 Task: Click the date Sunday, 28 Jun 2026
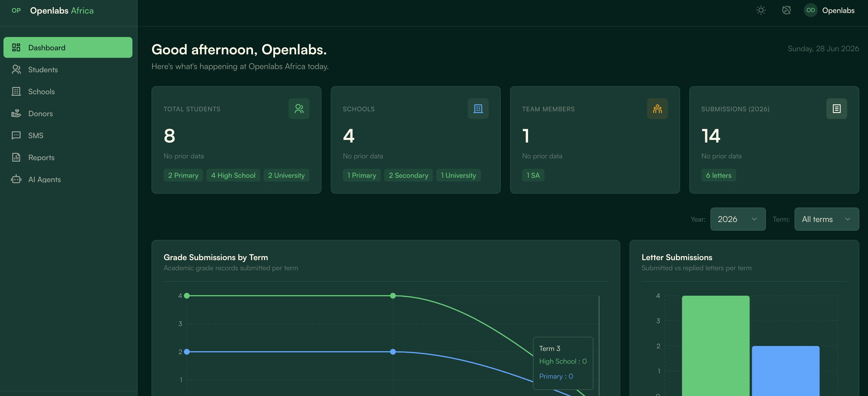[823, 49]
